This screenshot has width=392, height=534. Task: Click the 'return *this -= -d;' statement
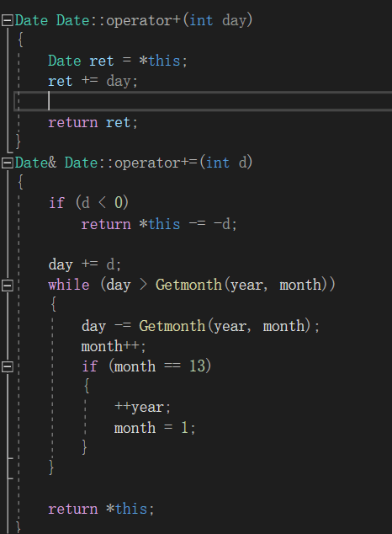159,224
